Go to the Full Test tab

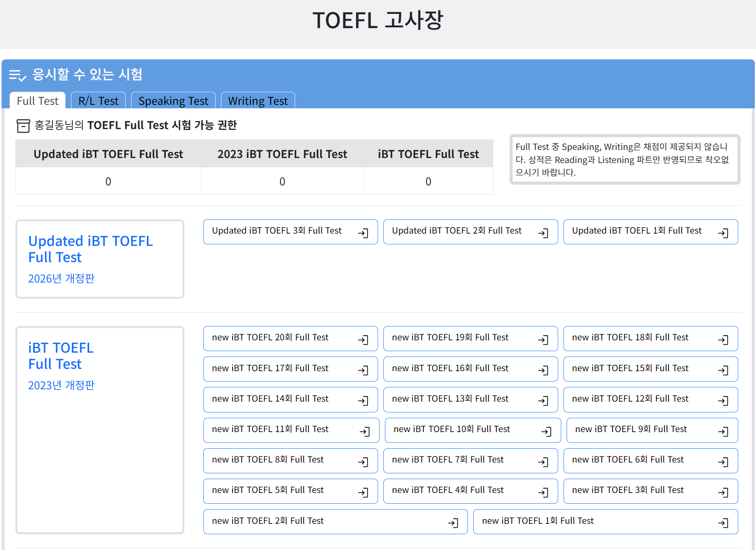point(37,101)
